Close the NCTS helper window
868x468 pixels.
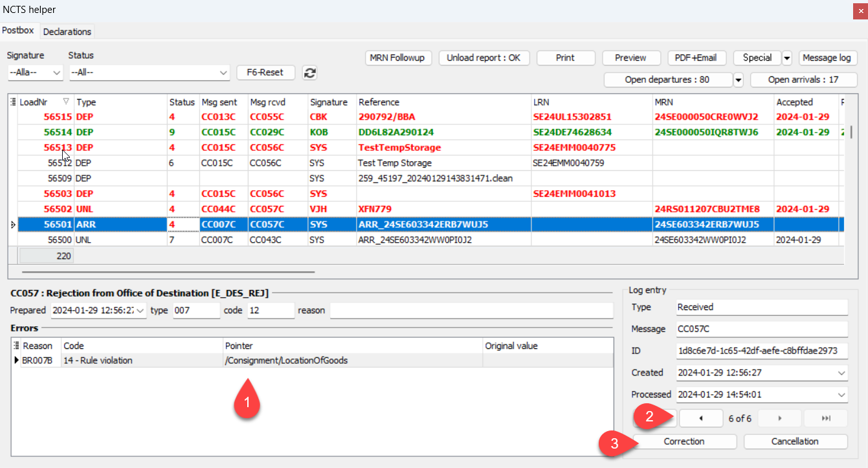[860, 10]
